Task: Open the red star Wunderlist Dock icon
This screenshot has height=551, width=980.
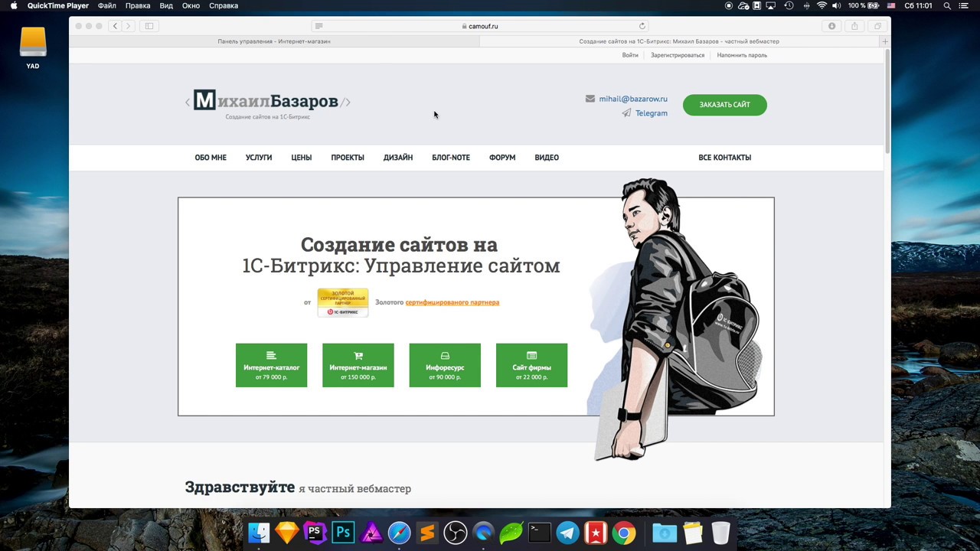Action: click(596, 533)
